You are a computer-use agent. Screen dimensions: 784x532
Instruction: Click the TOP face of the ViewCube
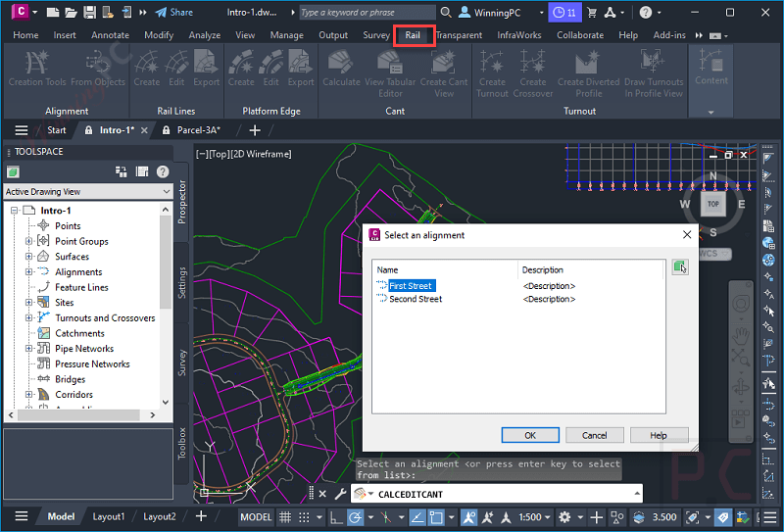713,204
